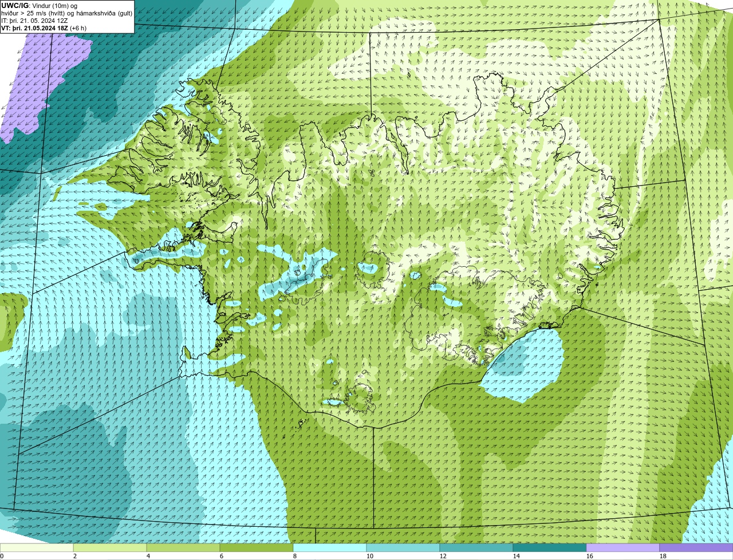This screenshot has height=560, width=733.
Task: Click the legend scale label '14'
Action: pyautogui.click(x=517, y=556)
